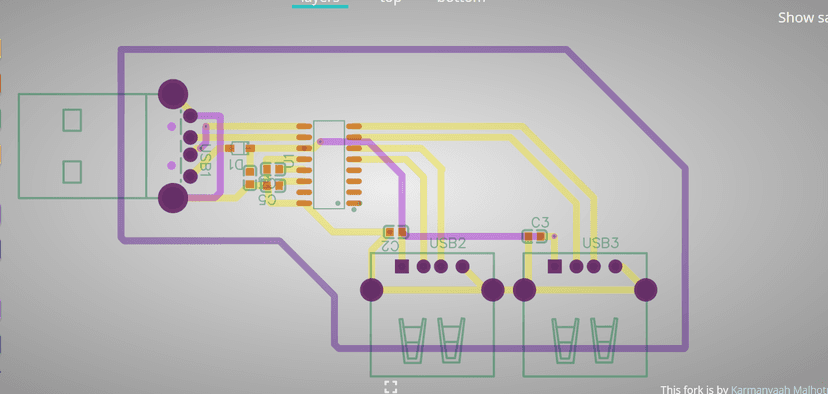
Task: Toggle the bottommost dark purple layer swatch
Action: coord(1,344)
